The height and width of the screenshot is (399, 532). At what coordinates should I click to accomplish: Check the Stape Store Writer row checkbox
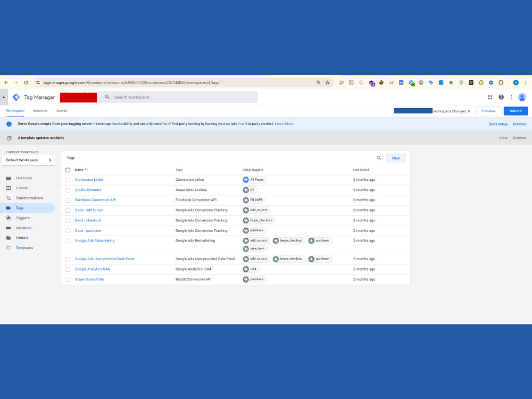(x=68, y=280)
